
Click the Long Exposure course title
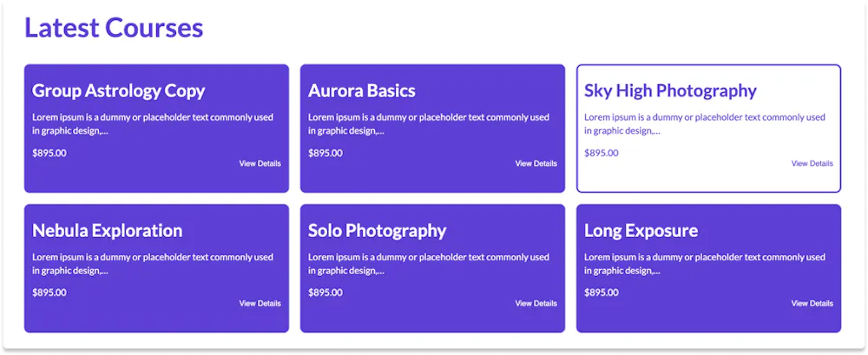[x=641, y=230]
